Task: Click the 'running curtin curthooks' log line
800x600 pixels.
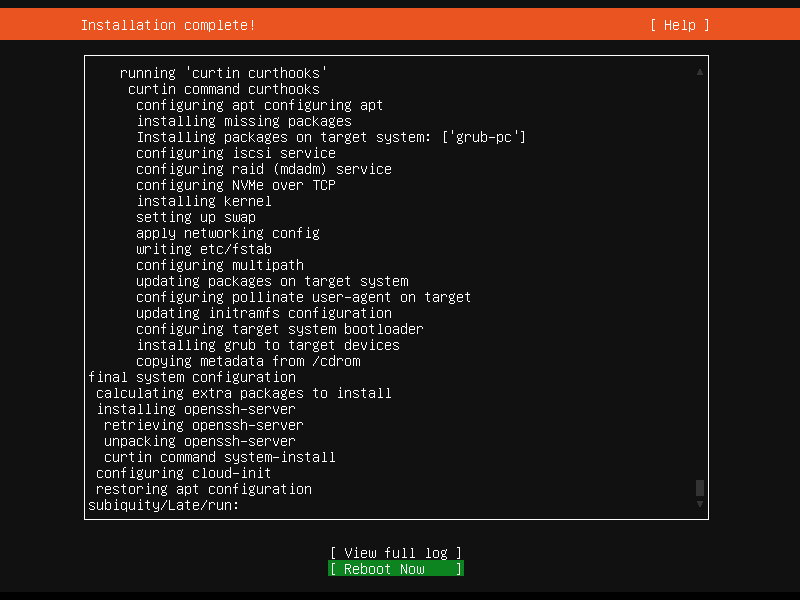Action: tap(224, 73)
